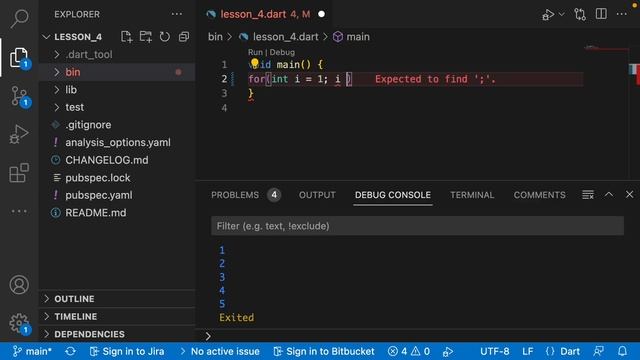Run the Dart file with play icon
Viewport: 640px width, 360px height.
click(x=548, y=15)
